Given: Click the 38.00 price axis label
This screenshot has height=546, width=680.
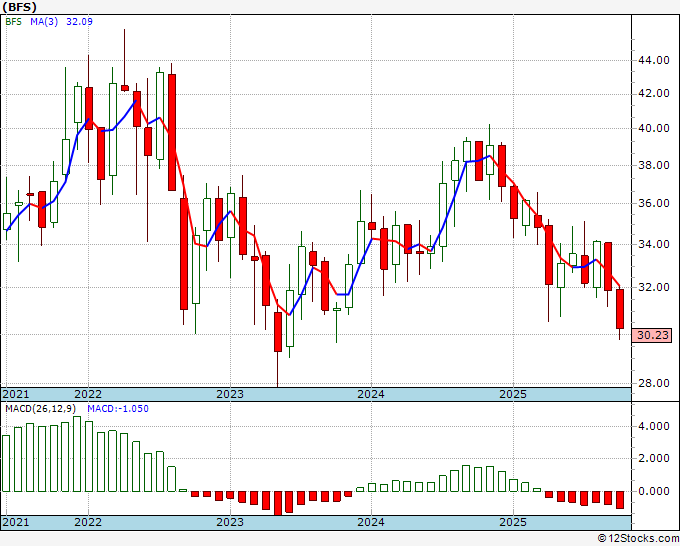Looking at the screenshot, I should [x=654, y=165].
